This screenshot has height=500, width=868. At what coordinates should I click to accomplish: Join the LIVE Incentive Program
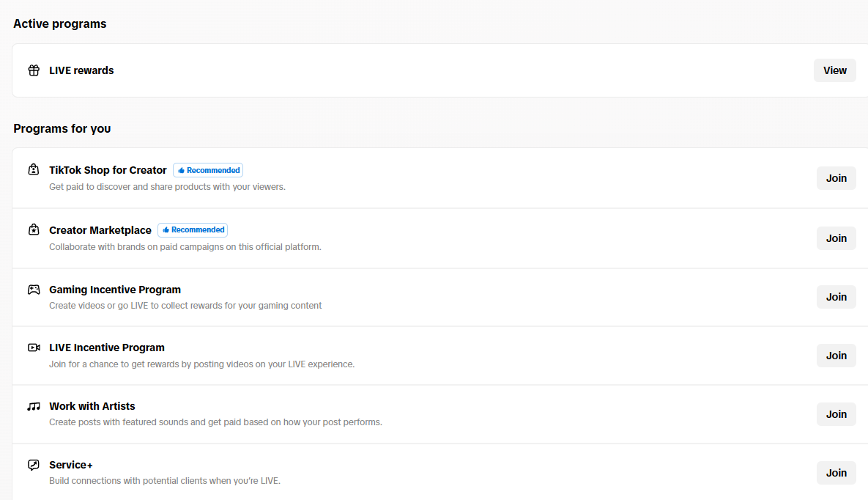[836, 356]
